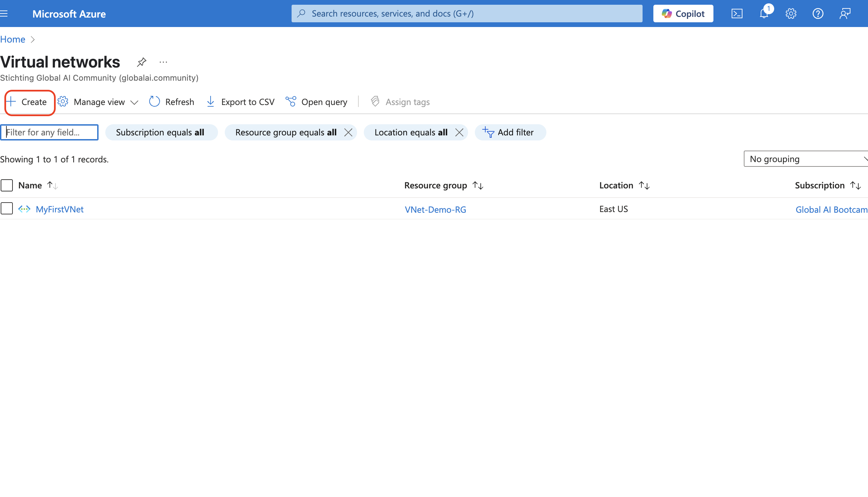Go to the Home breadcrumb
The height and width of the screenshot is (497, 868).
point(12,39)
